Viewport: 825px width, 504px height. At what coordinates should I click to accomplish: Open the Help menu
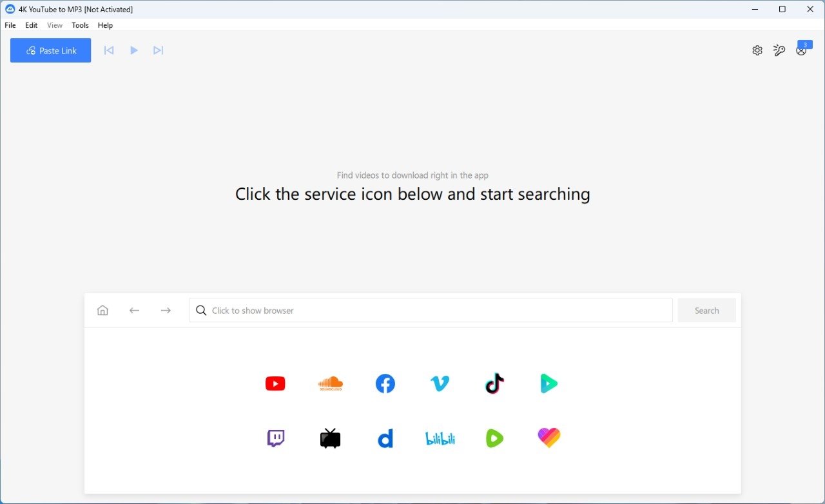105,25
